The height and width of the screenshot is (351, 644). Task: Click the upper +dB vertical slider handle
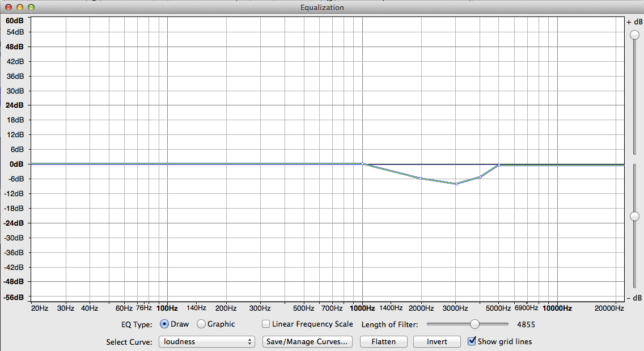634,35
